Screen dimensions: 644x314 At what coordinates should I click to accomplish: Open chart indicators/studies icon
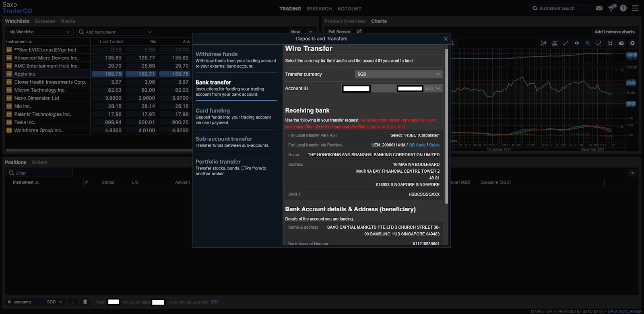point(555,43)
